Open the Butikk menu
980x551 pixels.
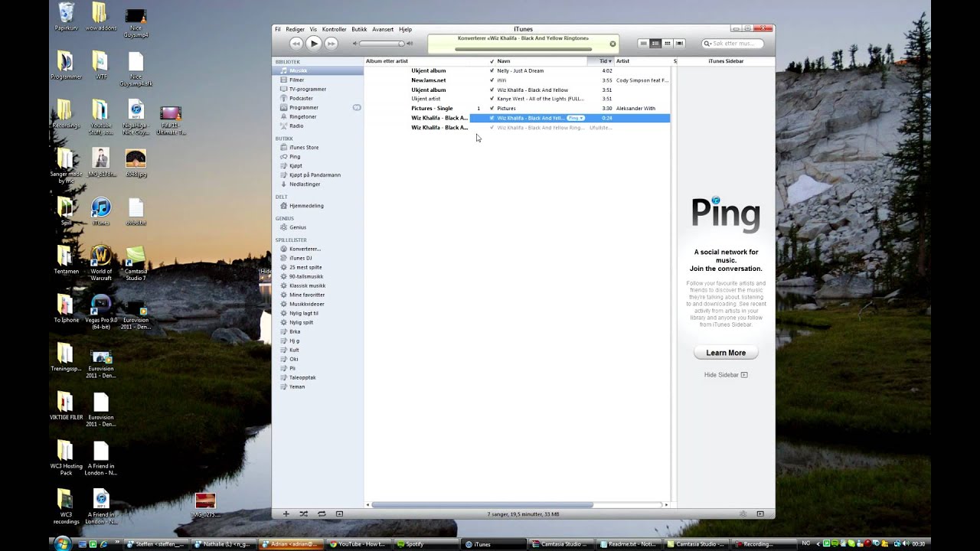tap(359, 29)
